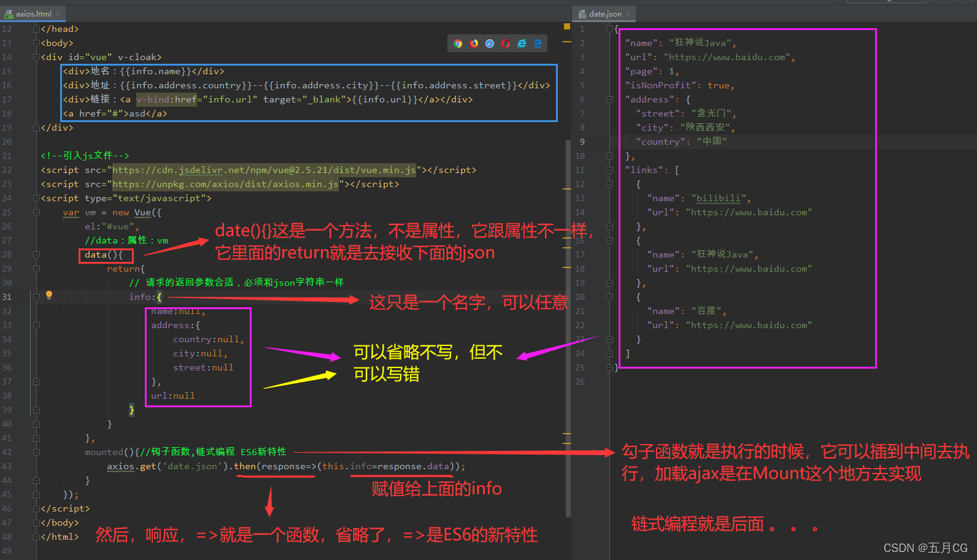The image size is (977, 560).
Task: Open page preview in Firefox browser
Action: coord(474,44)
